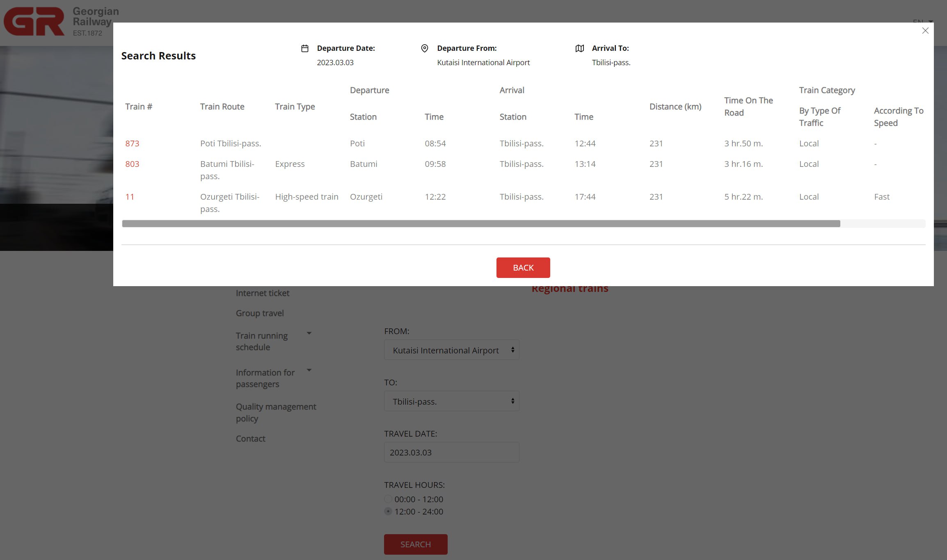Click the Express train type cell
This screenshot has width=947, height=560.
(x=290, y=164)
